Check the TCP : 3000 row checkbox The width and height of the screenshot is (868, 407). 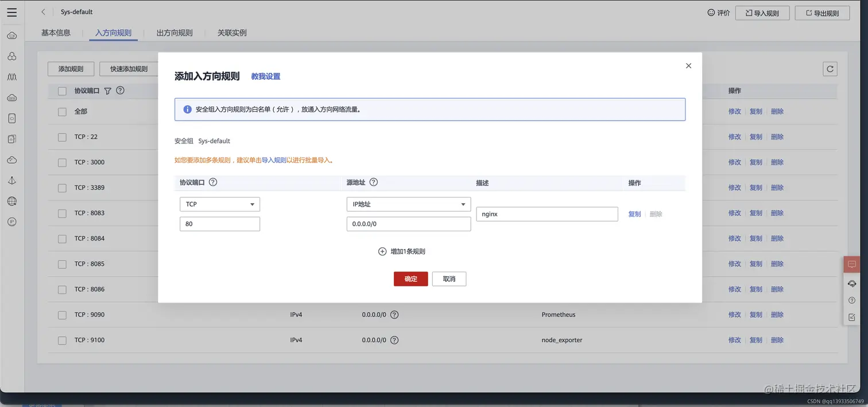[62, 162]
